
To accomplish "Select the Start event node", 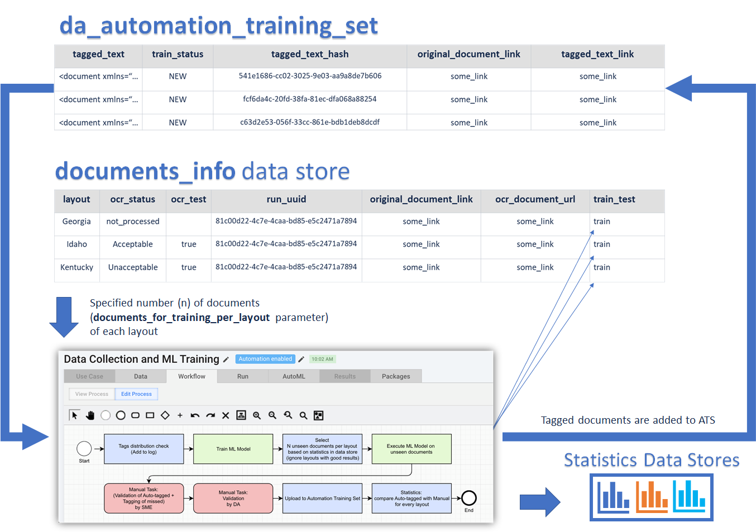I will coord(84,448).
